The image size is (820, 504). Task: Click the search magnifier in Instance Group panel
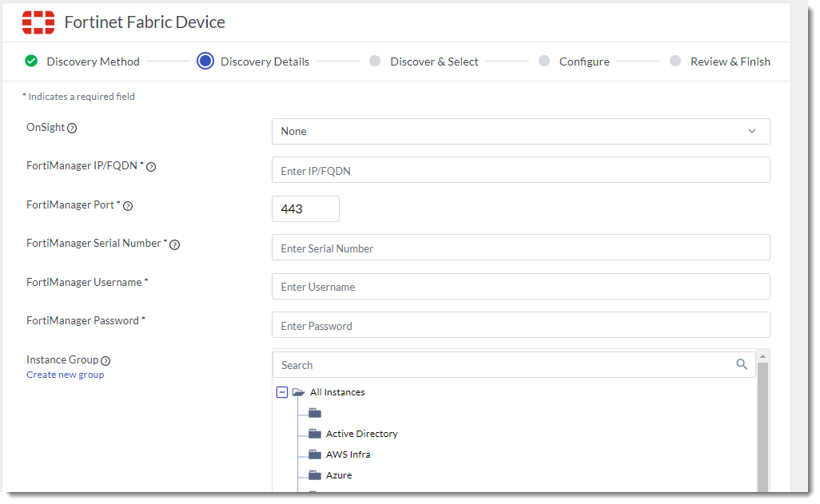742,363
